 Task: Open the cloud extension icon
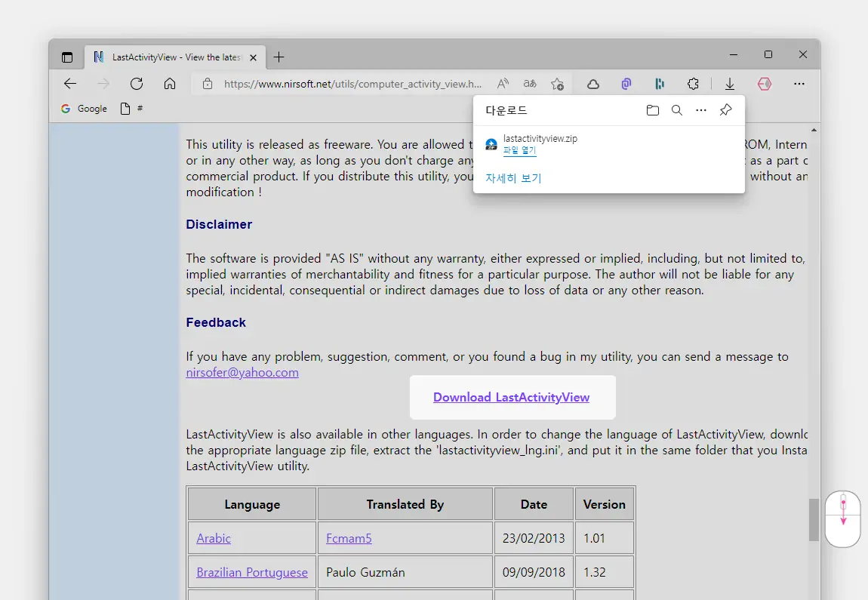[x=593, y=84]
